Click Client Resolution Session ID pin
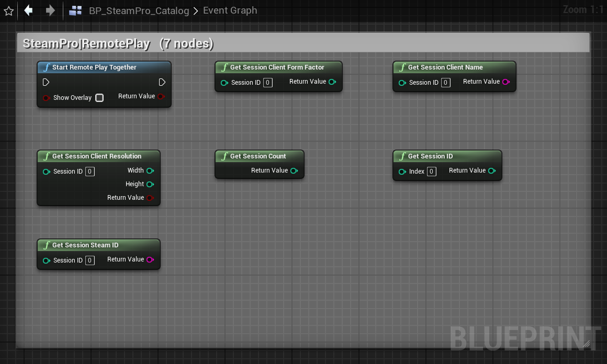This screenshot has width=607, height=364. 47,172
